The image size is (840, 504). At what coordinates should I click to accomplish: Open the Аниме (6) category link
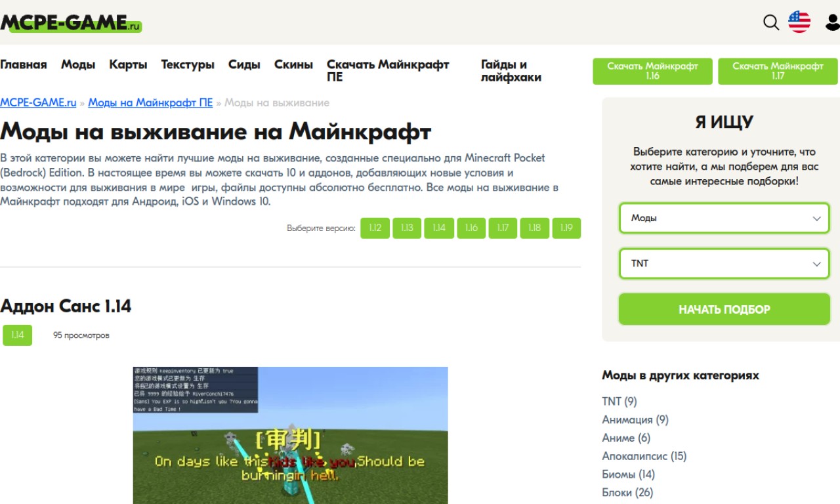626,438
